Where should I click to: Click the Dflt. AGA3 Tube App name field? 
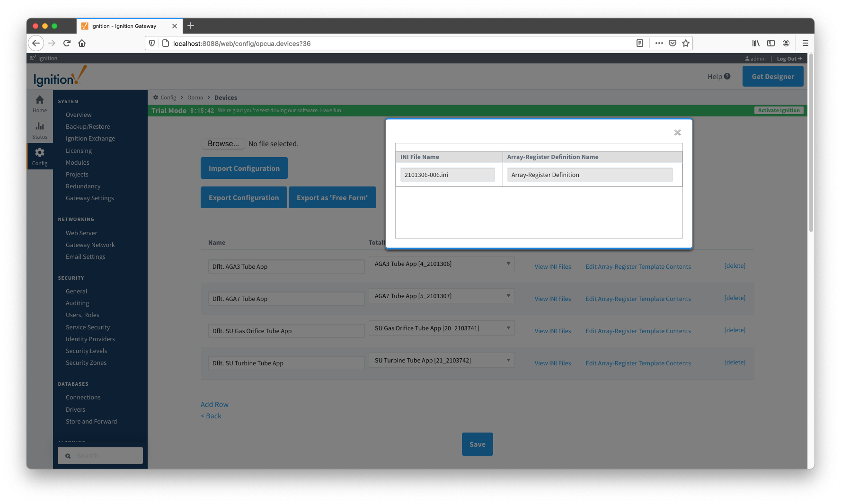(x=286, y=266)
